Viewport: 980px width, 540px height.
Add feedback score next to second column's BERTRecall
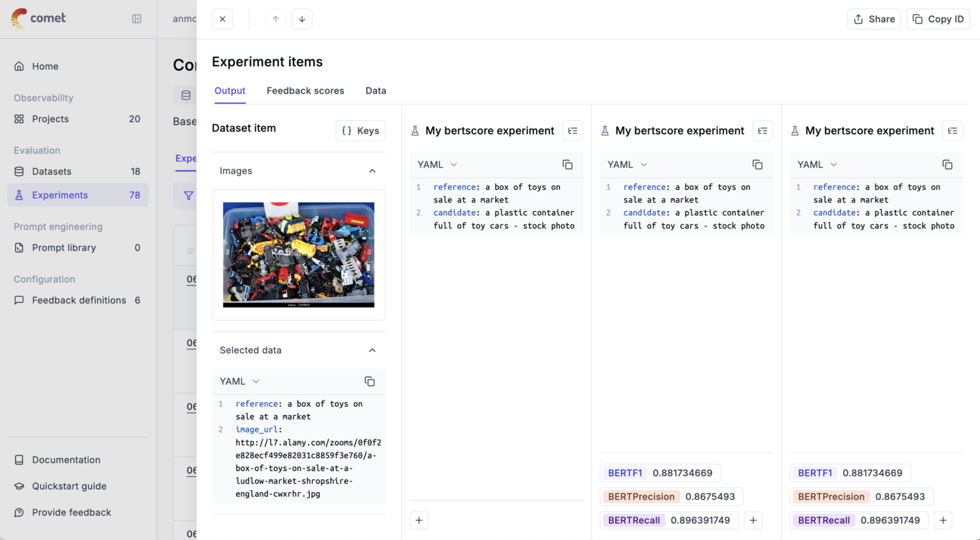(x=753, y=520)
